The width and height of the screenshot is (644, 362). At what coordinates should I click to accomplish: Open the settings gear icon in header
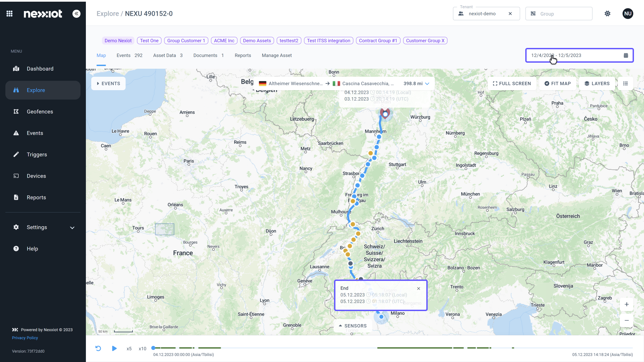point(607,14)
